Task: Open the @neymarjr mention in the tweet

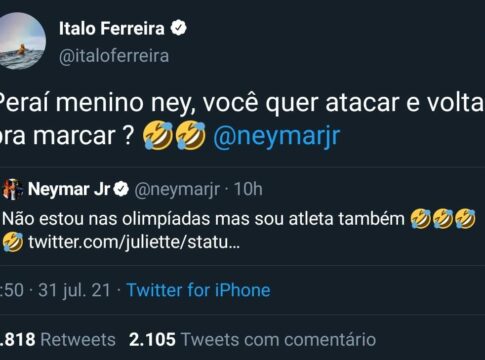Action: pos(277,136)
